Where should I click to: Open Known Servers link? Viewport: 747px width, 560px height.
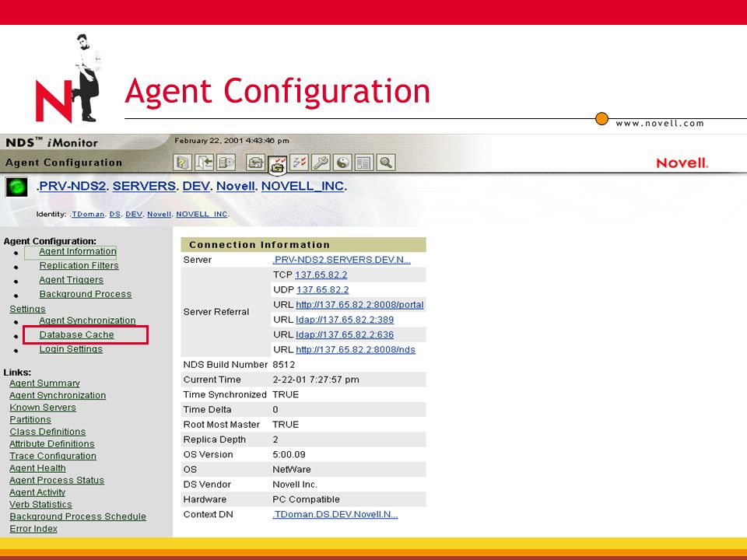43,408
